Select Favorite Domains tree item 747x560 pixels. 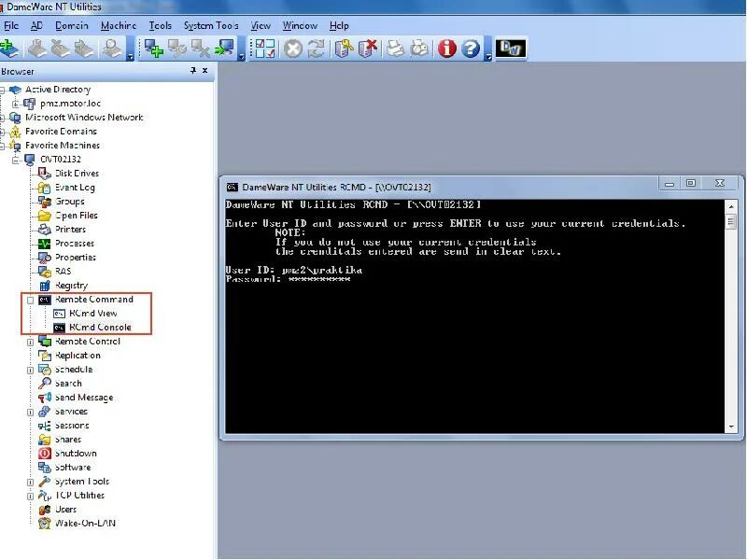click(x=61, y=132)
